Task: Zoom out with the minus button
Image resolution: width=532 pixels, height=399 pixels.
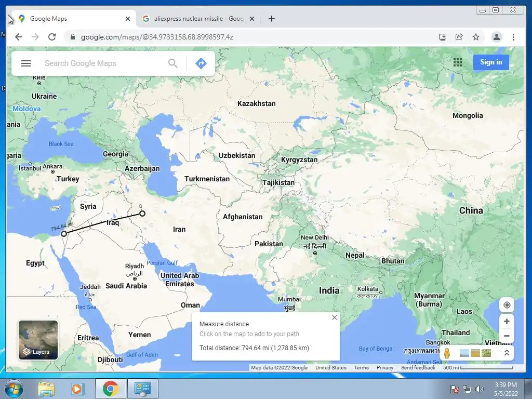Action: point(507,336)
